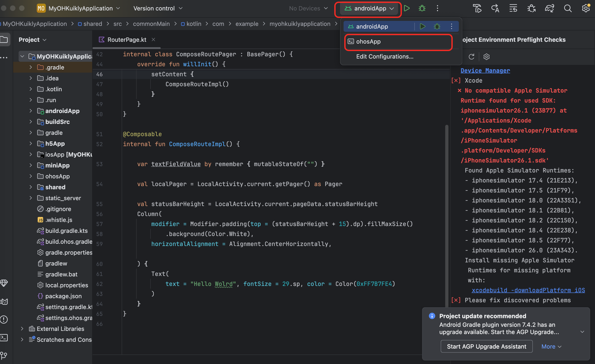Open Search Everywhere magnifier icon
This screenshot has width=595, height=364.
coord(568,8)
